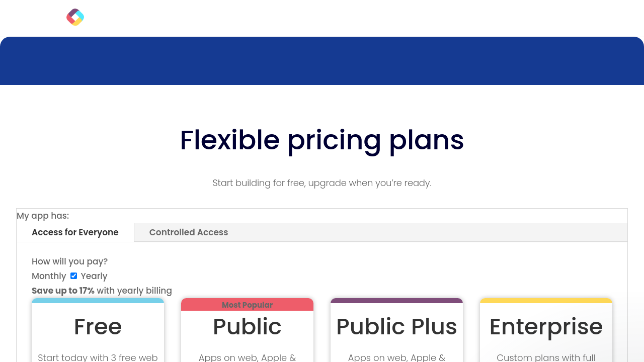Click the Flexible pricing plans heading

[322, 140]
